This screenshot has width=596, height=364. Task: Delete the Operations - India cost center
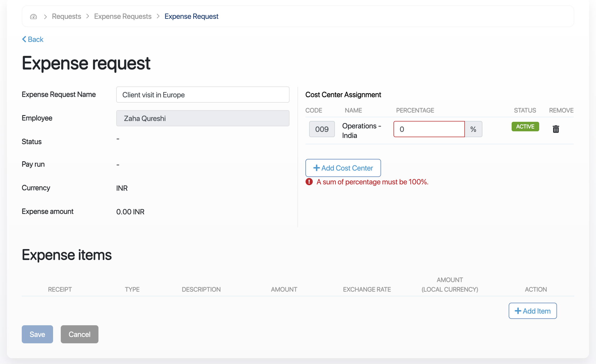(x=556, y=129)
